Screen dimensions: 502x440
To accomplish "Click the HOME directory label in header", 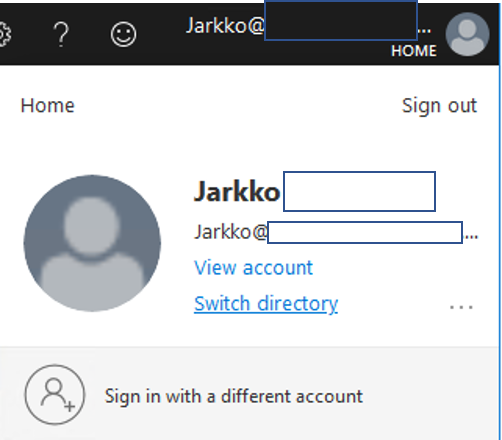I will point(414,51).
